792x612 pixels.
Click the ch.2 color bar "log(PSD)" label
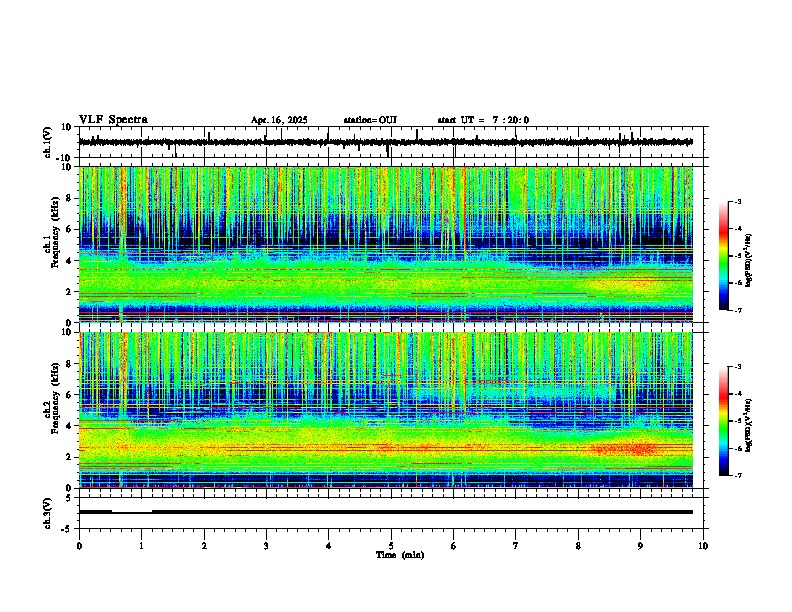pos(748,425)
